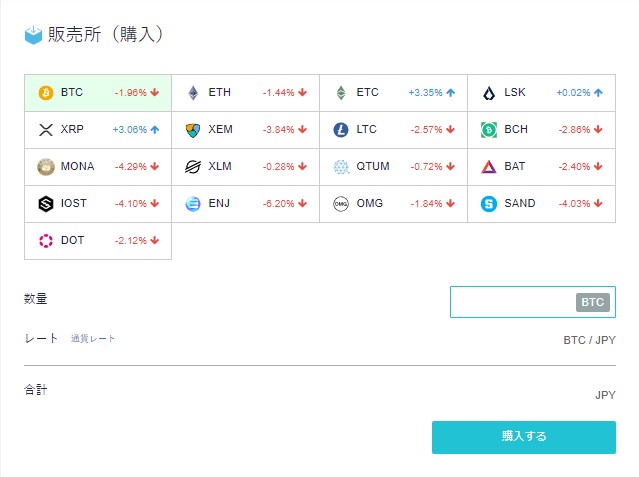Image resolution: width=639 pixels, height=477 pixels.
Task: Select the OMG currency cell
Action: coord(394,204)
